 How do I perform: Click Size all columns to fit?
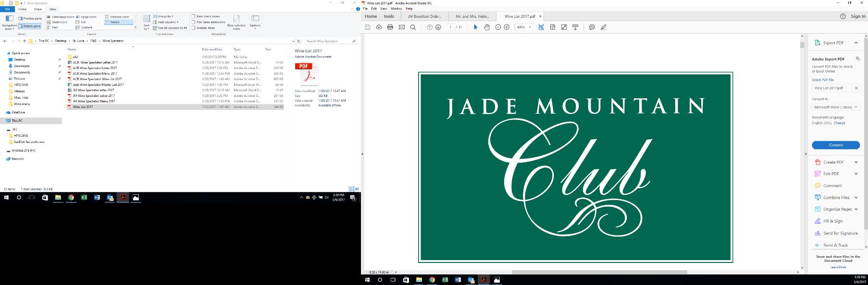[x=170, y=28]
